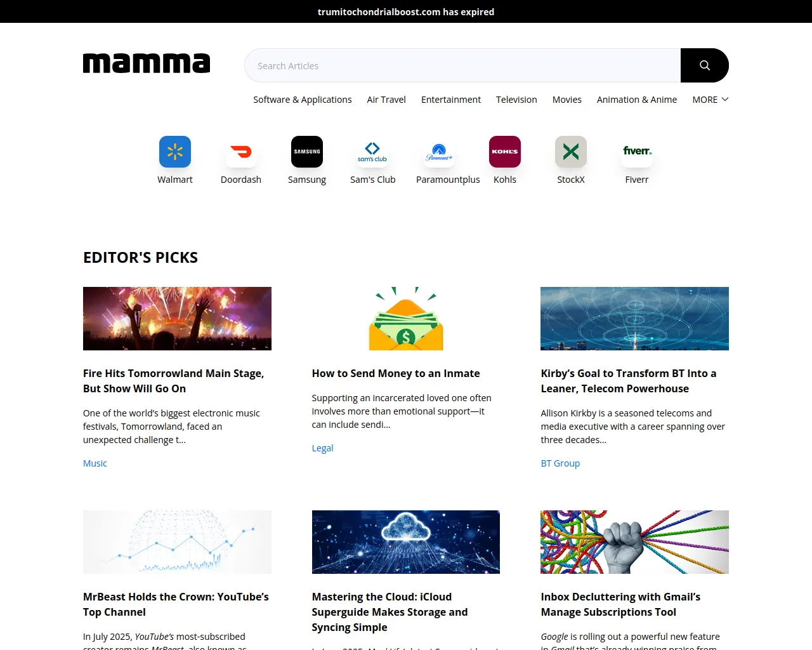Follow the BT Group tag link
Viewport: 812px width, 650px height.
click(x=560, y=463)
